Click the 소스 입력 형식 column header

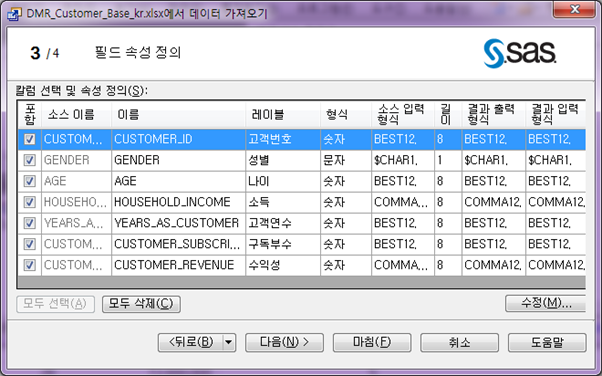(403, 114)
